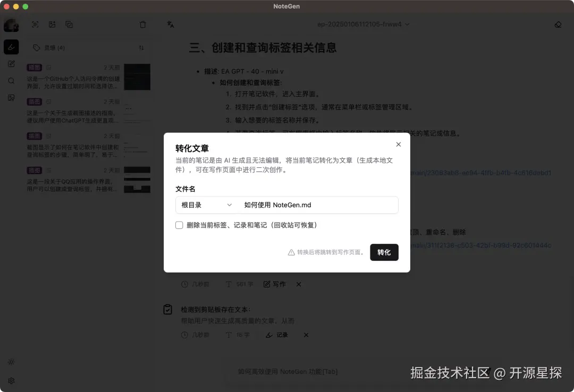The width and height of the screenshot is (574, 392).
Task: Edit the 如何使用 NoteGen.md filename field
Action: (318, 205)
